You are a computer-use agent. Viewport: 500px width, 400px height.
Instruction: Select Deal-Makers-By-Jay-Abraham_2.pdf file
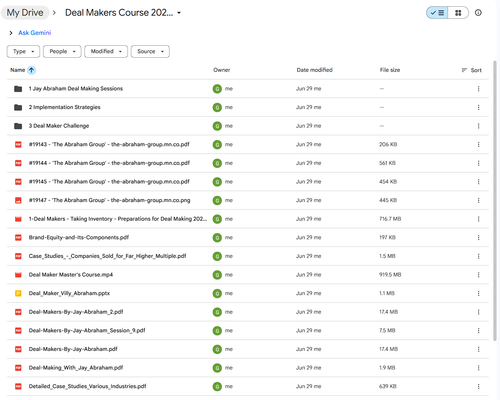(x=76, y=312)
